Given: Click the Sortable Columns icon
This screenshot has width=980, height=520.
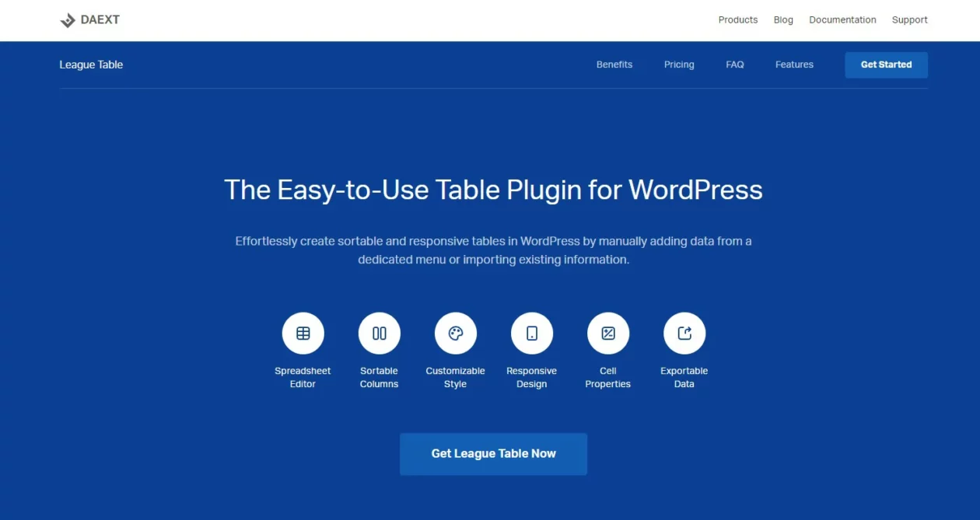Looking at the screenshot, I should click(380, 333).
